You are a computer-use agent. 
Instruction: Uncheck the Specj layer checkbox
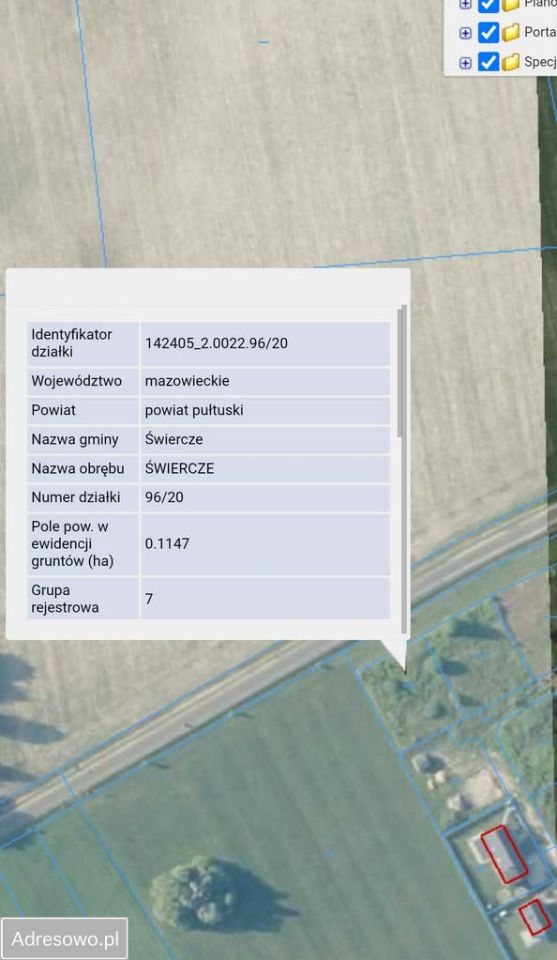point(488,62)
